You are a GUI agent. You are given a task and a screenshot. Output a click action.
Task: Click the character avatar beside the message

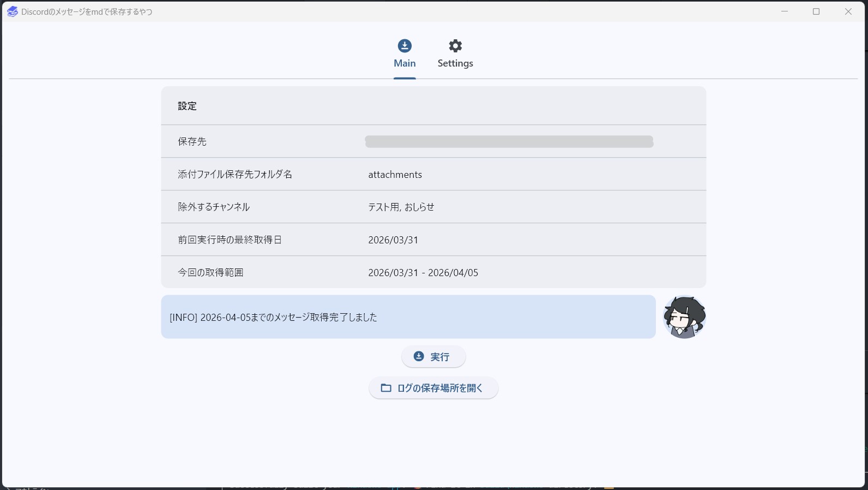coord(684,317)
